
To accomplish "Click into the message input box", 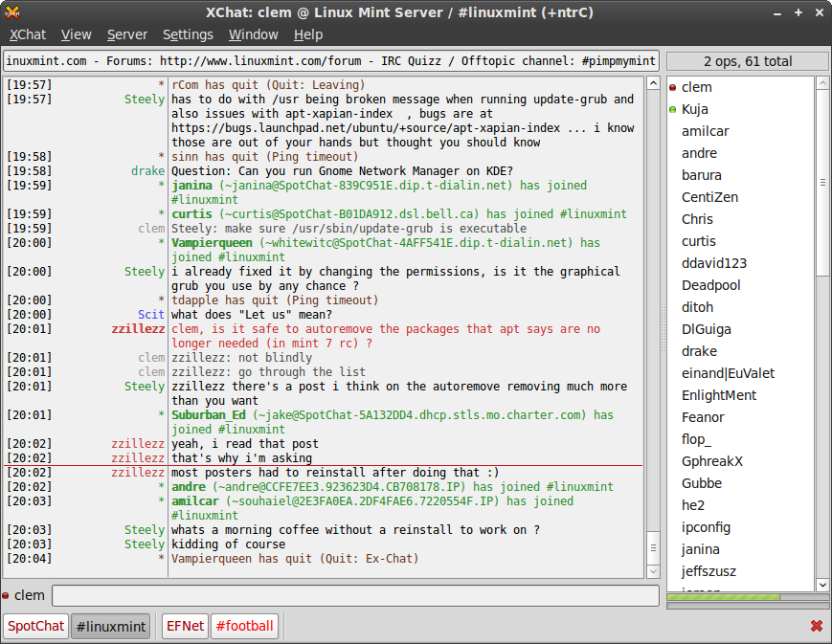I will point(355,596).
